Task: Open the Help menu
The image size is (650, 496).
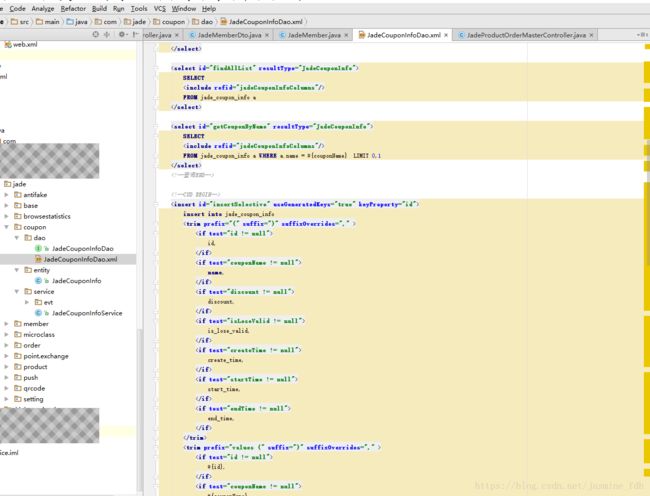Action: tap(209, 8)
